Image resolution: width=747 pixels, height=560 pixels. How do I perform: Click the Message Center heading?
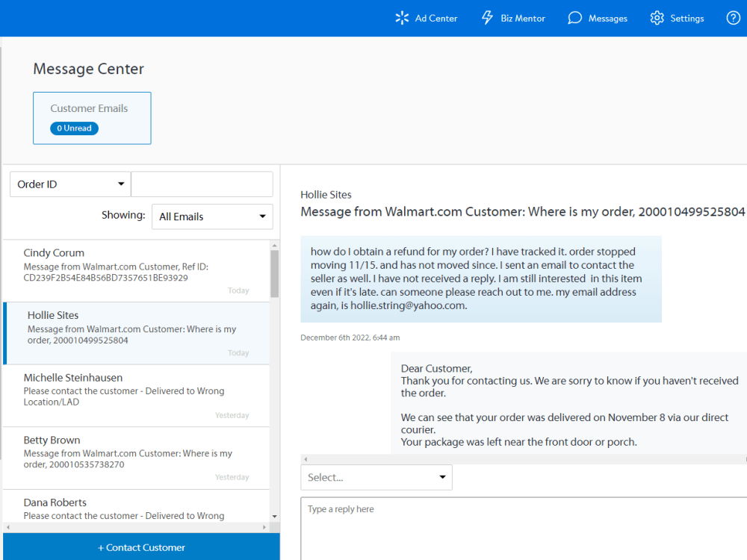point(89,69)
